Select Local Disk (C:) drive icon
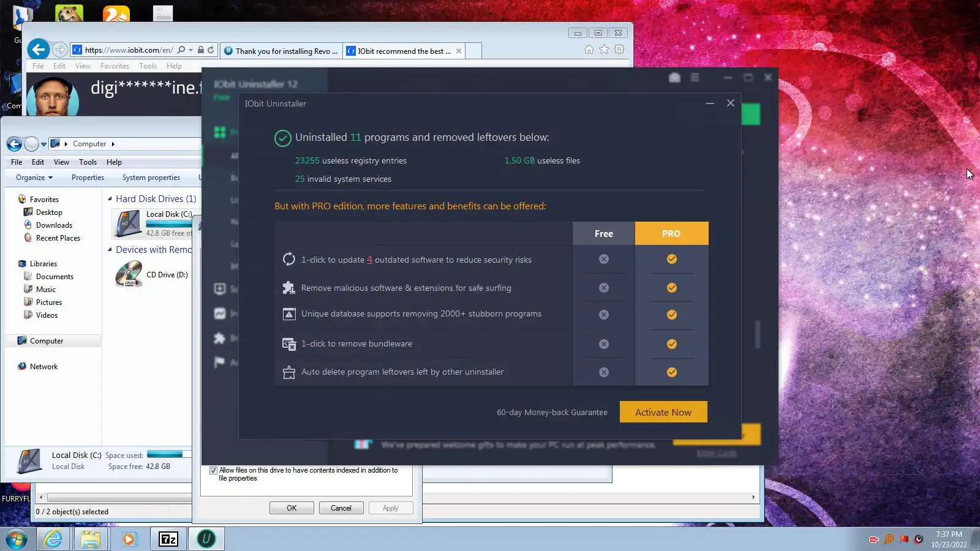 tap(128, 223)
